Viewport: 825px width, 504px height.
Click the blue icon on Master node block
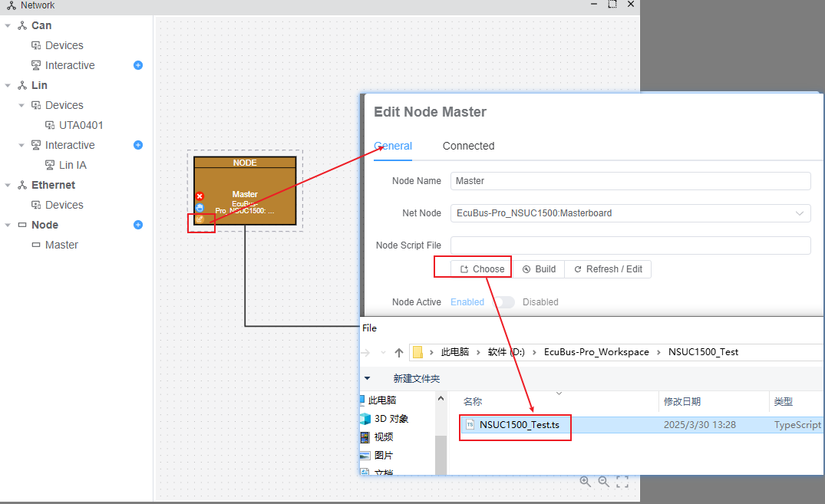click(200, 208)
